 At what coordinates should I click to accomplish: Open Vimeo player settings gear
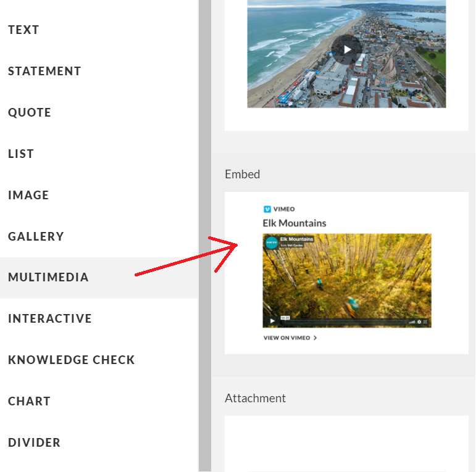click(x=419, y=321)
